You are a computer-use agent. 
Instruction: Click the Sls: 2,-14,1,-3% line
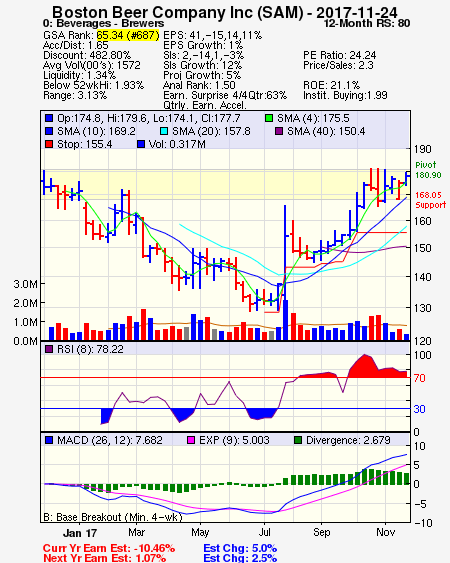pyautogui.click(x=204, y=55)
